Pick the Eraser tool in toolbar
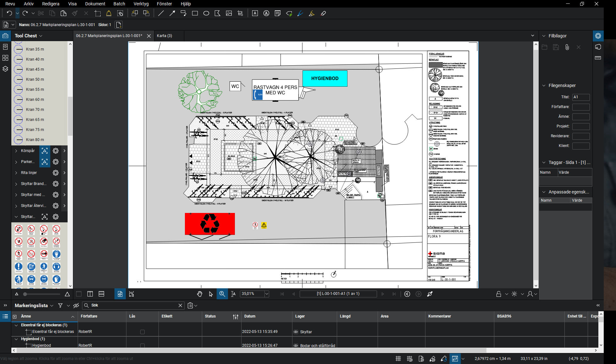The image size is (616, 364). click(323, 14)
